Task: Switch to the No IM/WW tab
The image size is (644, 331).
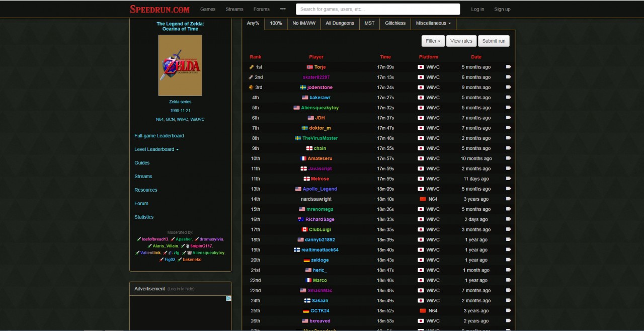Action: pos(304,23)
